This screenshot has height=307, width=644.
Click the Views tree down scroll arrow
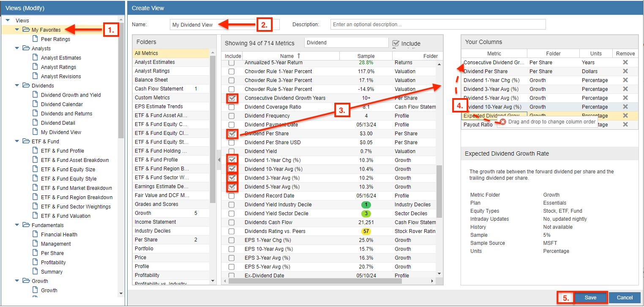[x=121, y=293]
